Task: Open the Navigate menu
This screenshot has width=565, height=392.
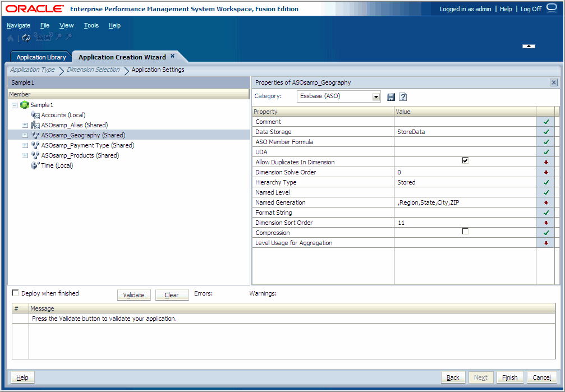Action: click(19, 25)
